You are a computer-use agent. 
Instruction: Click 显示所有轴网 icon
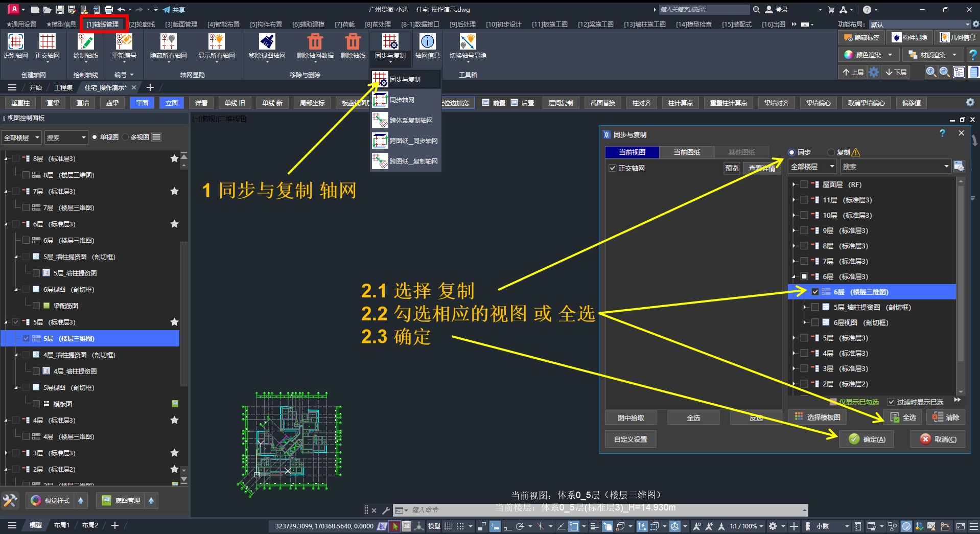[217, 41]
